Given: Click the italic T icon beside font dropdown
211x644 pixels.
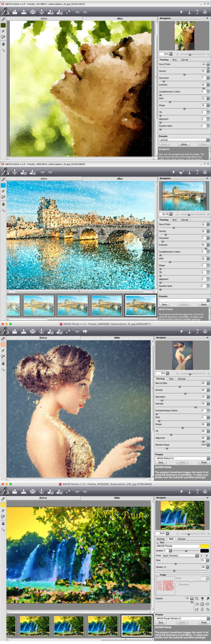Looking at the screenshot, I should point(202,556).
